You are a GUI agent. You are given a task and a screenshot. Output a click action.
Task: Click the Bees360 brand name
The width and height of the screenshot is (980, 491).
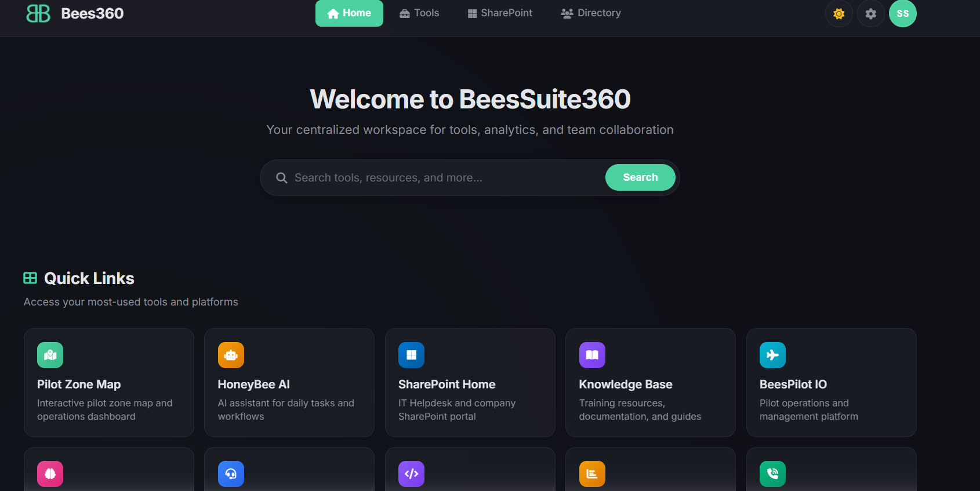[92, 13]
